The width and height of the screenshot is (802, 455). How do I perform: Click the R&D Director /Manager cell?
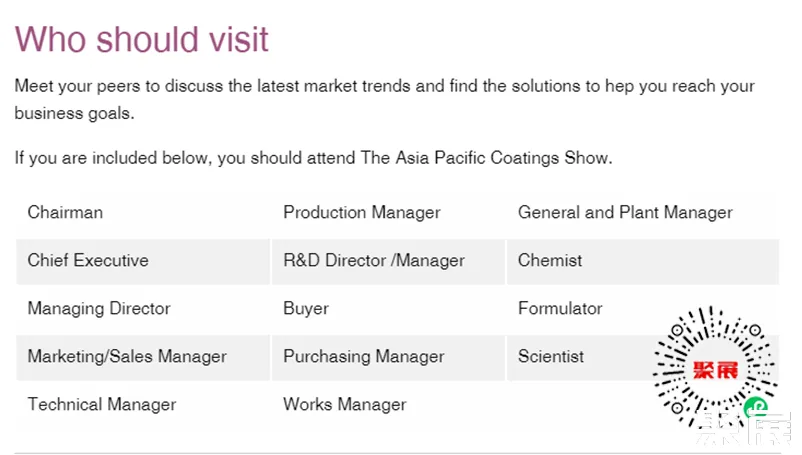click(x=374, y=260)
